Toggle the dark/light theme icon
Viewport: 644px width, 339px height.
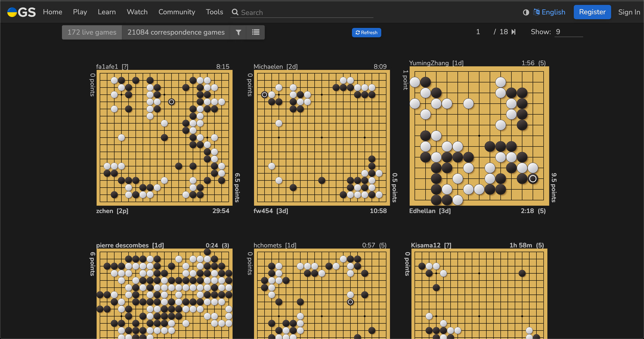[x=526, y=12]
